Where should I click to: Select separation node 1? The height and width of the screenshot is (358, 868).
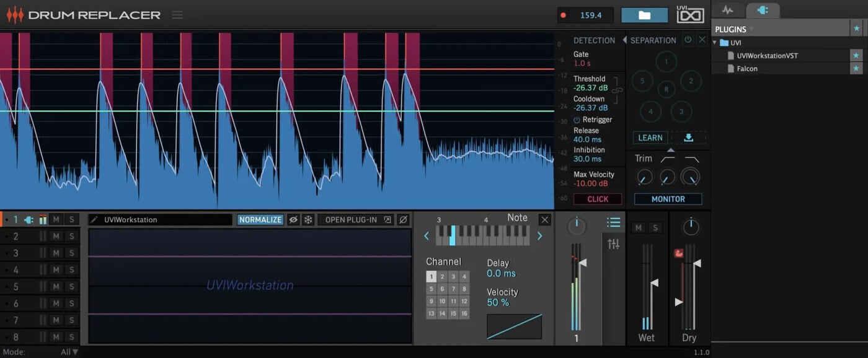coord(666,61)
